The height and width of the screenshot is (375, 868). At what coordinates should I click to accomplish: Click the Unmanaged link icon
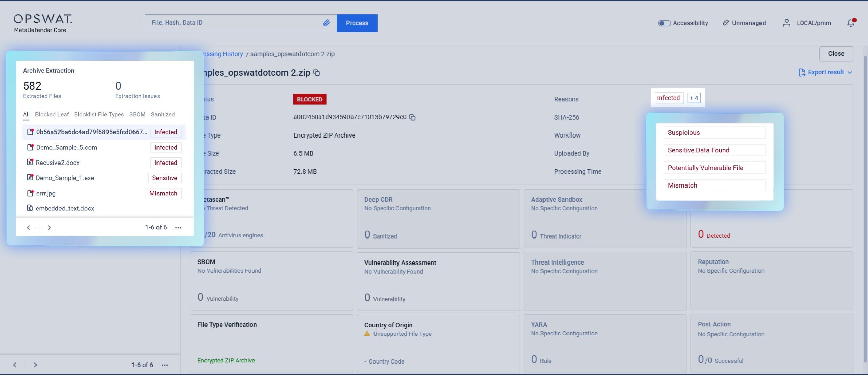pyautogui.click(x=726, y=23)
